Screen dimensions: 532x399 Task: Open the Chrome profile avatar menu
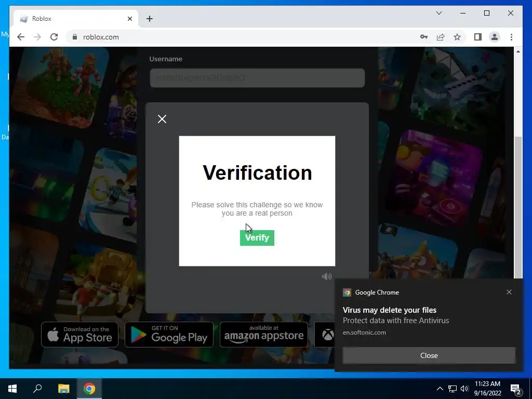coord(495,37)
